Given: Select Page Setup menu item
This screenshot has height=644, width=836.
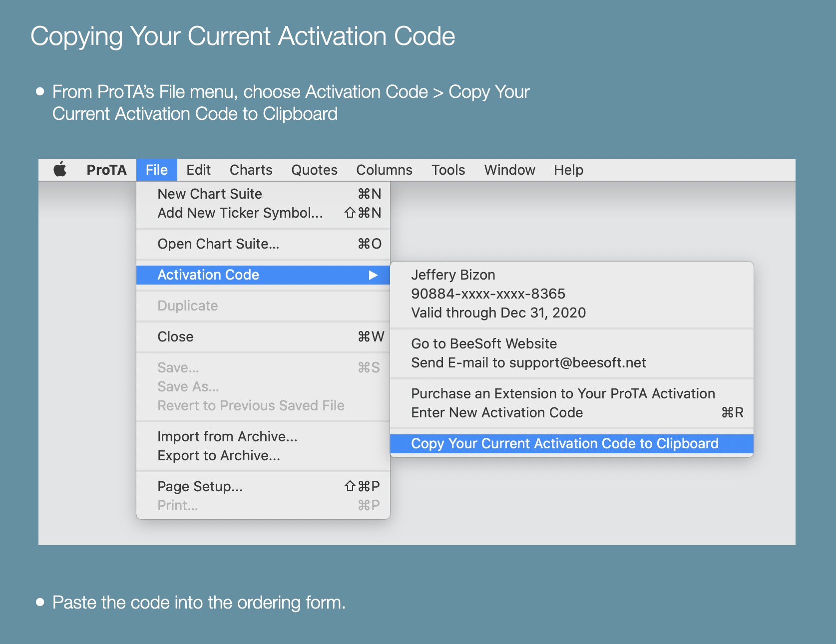Looking at the screenshot, I should [200, 486].
